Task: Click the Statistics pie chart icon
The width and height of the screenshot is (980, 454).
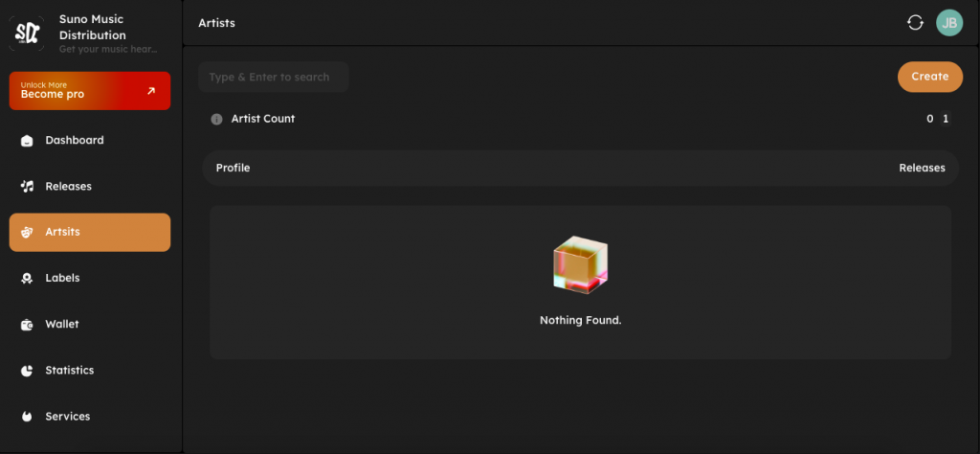Action: [x=27, y=371]
